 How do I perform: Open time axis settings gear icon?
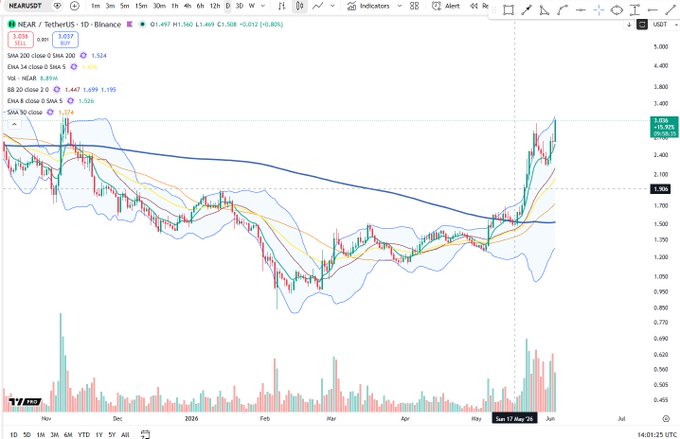click(x=666, y=419)
